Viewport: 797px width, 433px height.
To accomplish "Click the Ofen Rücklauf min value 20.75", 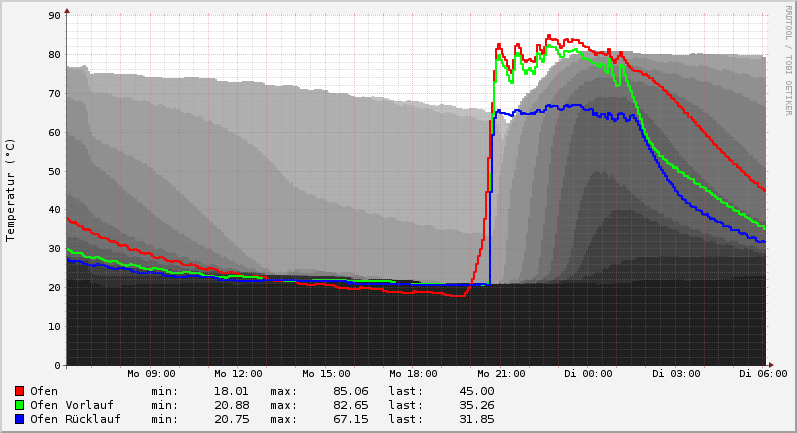I will (x=231, y=419).
